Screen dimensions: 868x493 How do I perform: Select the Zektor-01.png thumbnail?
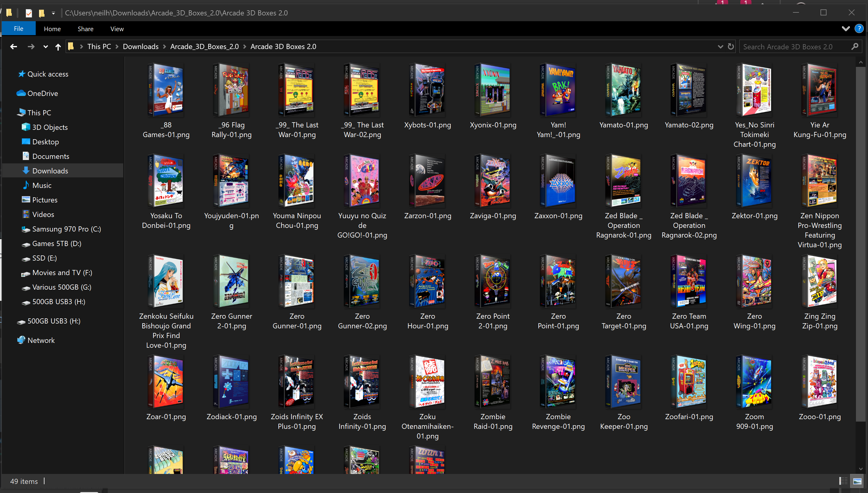(754, 181)
